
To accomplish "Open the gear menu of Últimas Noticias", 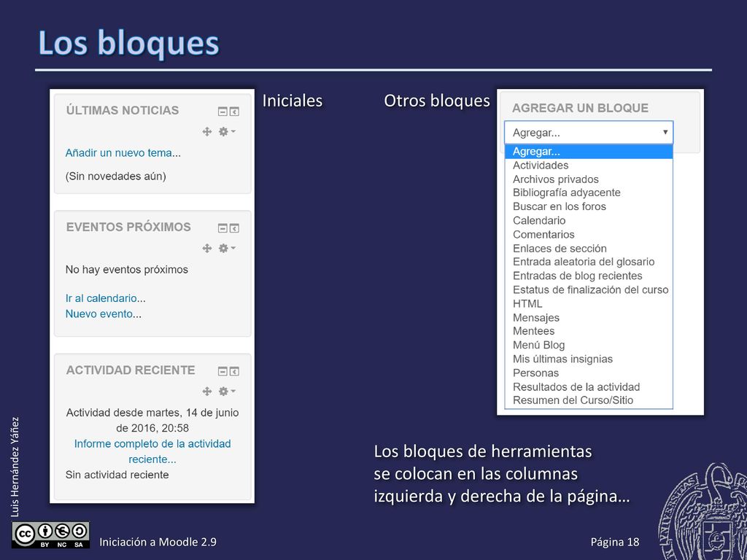I will tap(226, 131).
